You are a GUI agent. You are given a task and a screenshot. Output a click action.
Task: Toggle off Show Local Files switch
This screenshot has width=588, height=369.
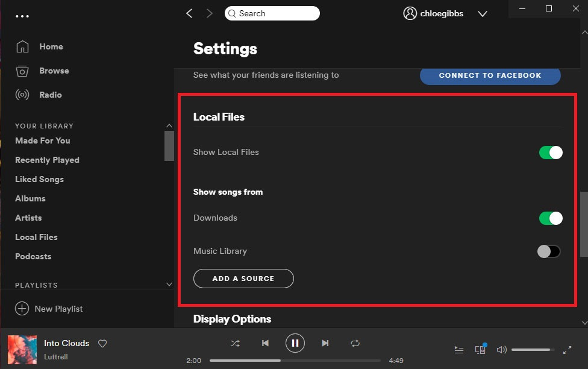(x=551, y=153)
